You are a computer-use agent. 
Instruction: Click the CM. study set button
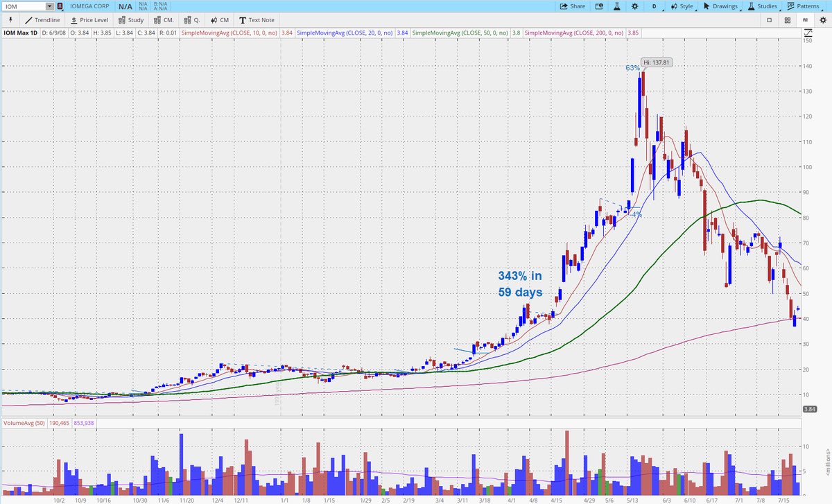click(x=164, y=20)
